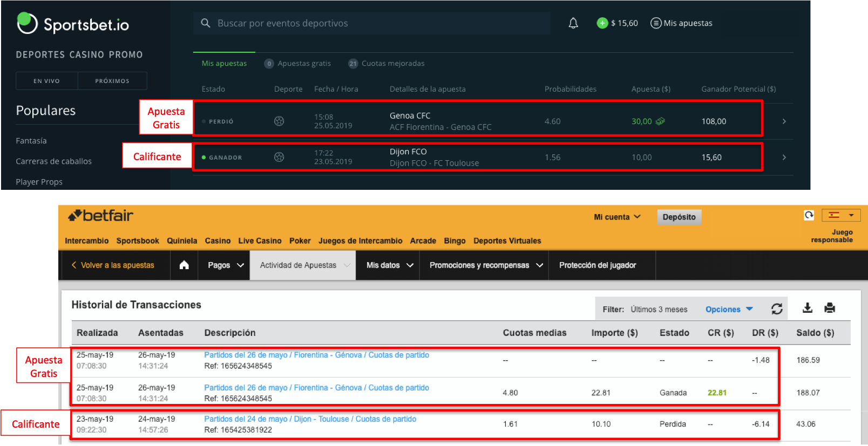Click the soccer ball icon in Dijon row
868x446 pixels.
pyautogui.click(x=279, y=157)
